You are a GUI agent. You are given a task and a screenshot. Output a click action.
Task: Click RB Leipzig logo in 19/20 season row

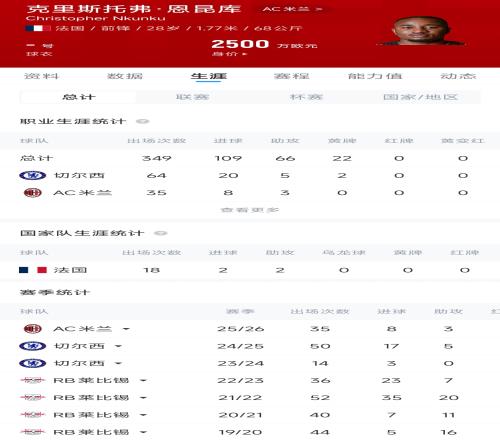tap(33, 432)
